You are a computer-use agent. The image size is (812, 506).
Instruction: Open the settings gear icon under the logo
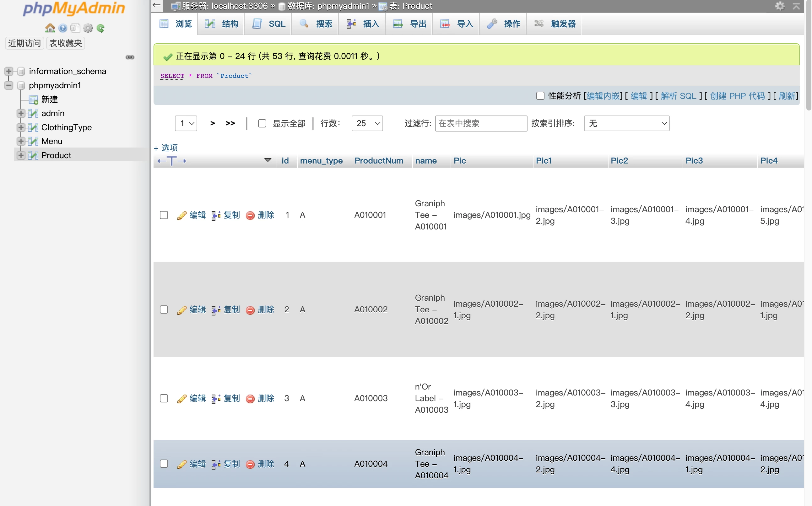tap(88, 28)
